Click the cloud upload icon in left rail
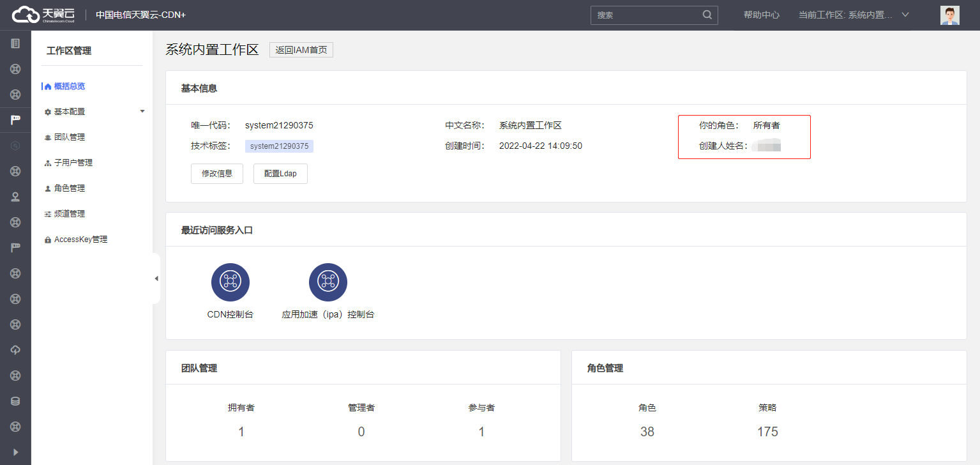Viewport: 980px width, 465px height. [15, 350]
